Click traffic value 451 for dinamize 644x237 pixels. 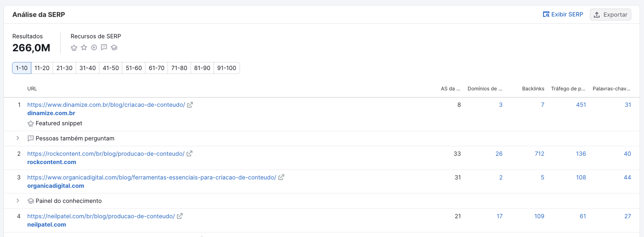581,105
